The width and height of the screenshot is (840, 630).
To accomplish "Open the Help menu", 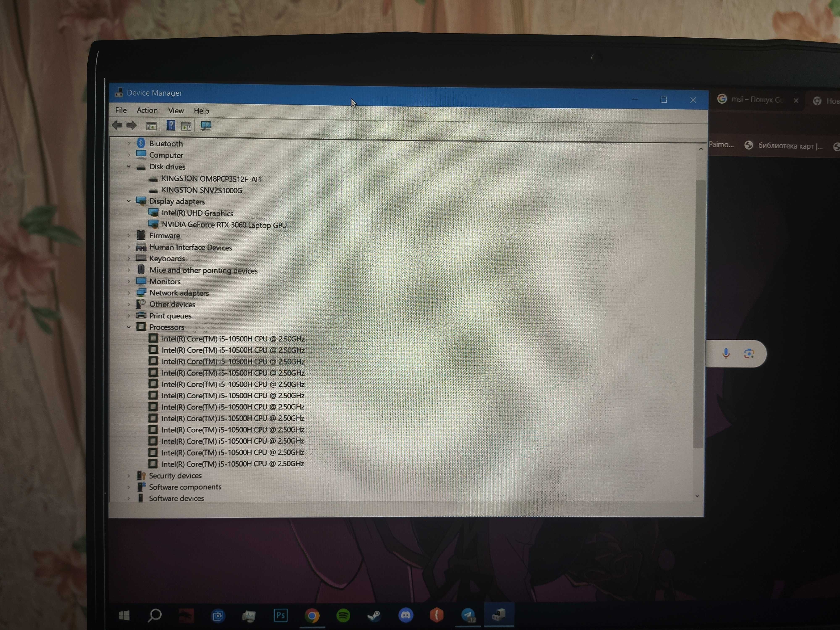I will tap(201, 111).
